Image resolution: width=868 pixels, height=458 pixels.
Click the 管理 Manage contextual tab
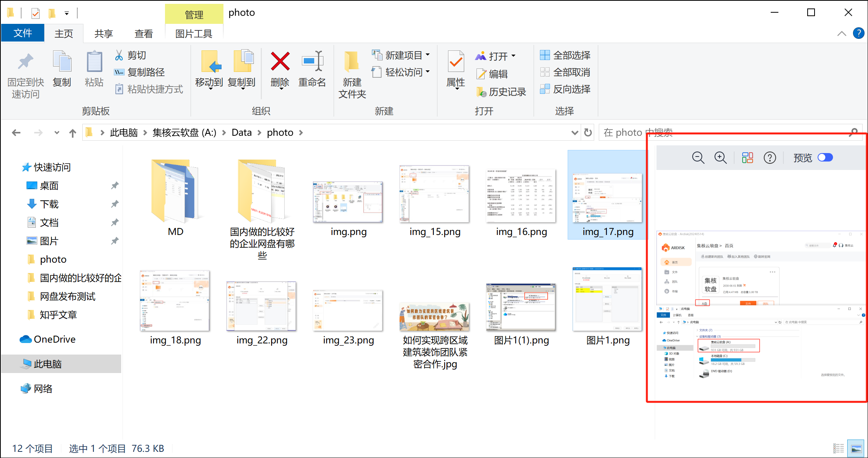tap(194, 15)
